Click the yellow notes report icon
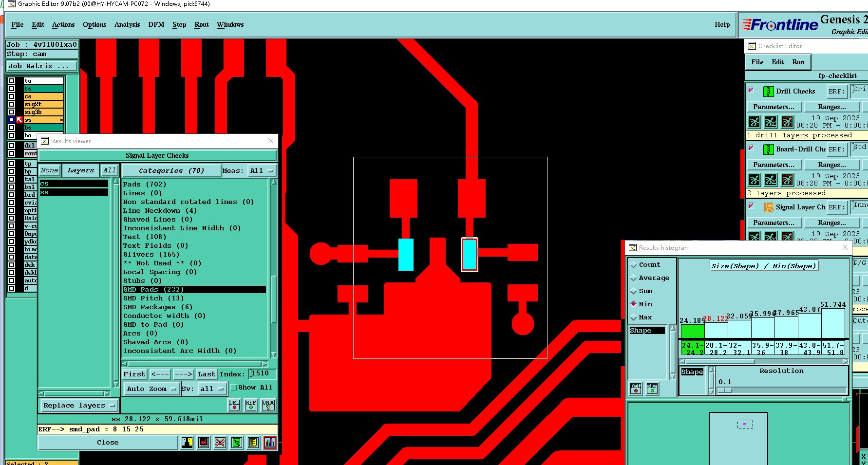This screenshot has height=465, width=868. [x=253, y=442]
